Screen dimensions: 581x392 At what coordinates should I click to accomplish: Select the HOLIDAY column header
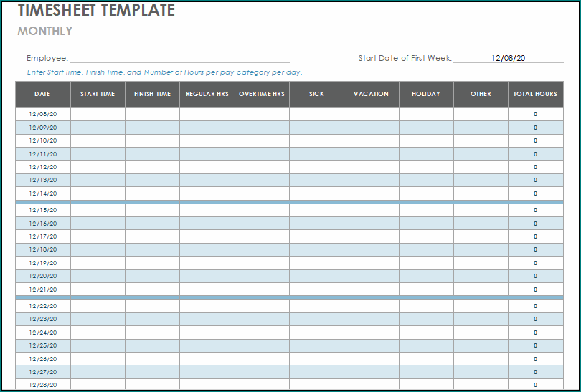point(426,95)
